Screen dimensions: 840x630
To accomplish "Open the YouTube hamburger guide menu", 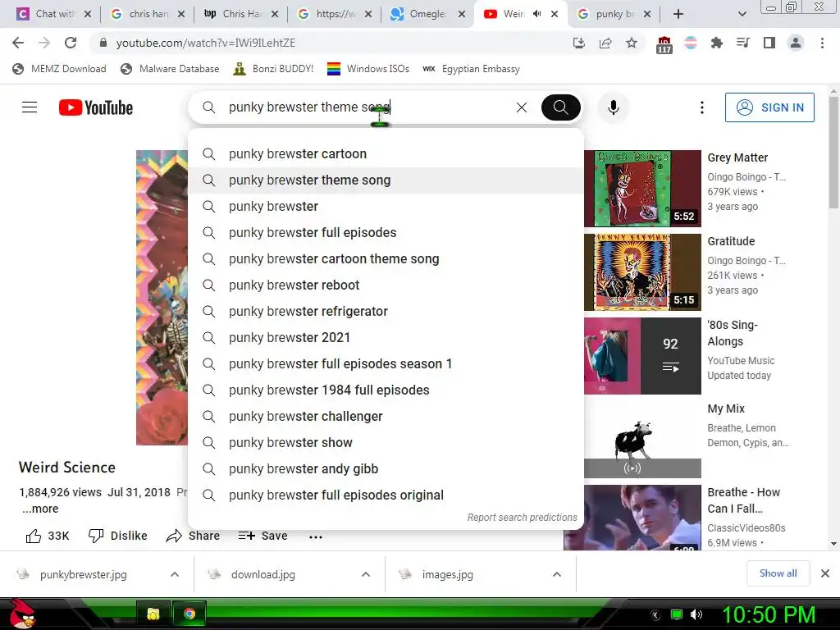I will (30, 107).
